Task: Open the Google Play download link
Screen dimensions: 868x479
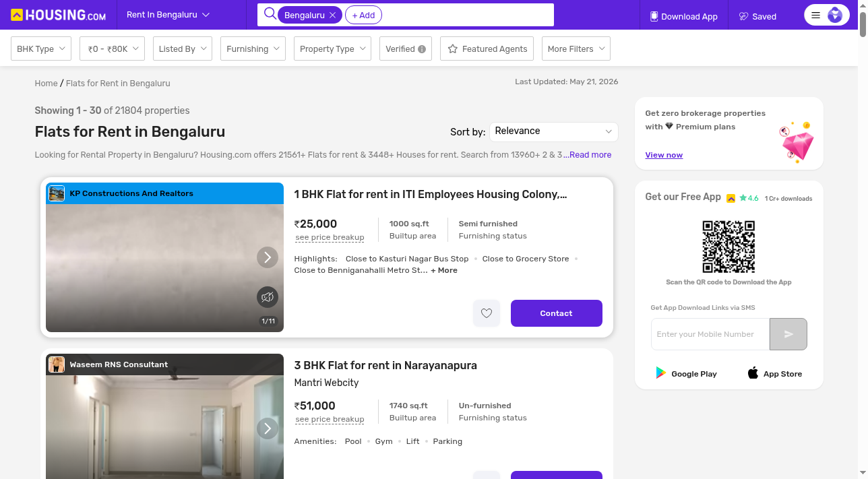Action: 686,373
